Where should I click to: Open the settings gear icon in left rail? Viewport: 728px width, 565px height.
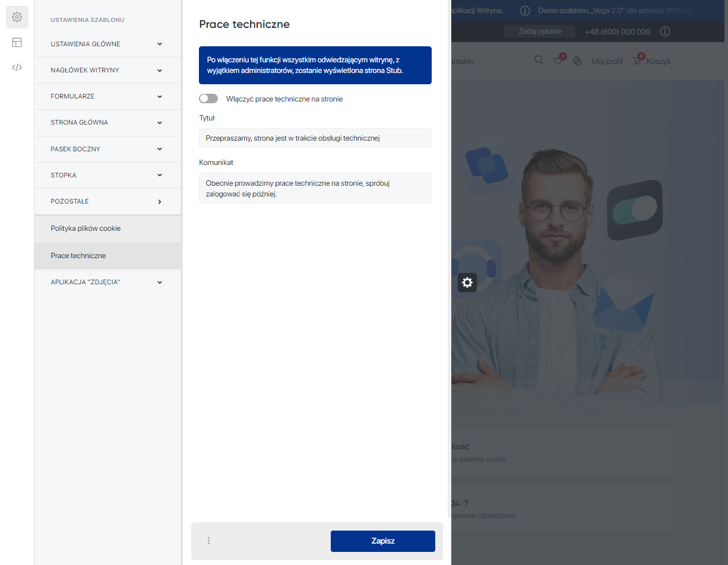pos(17,17)
